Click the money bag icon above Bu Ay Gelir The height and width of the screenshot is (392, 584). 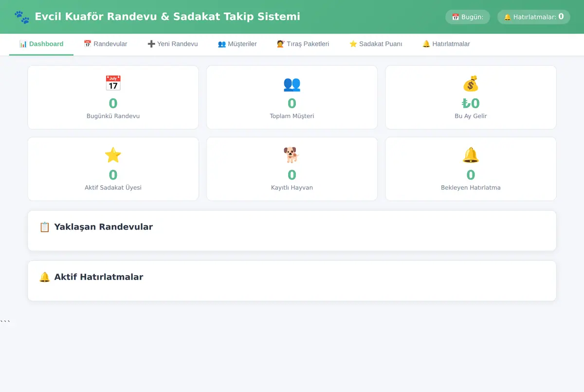[x=471, y=84]
